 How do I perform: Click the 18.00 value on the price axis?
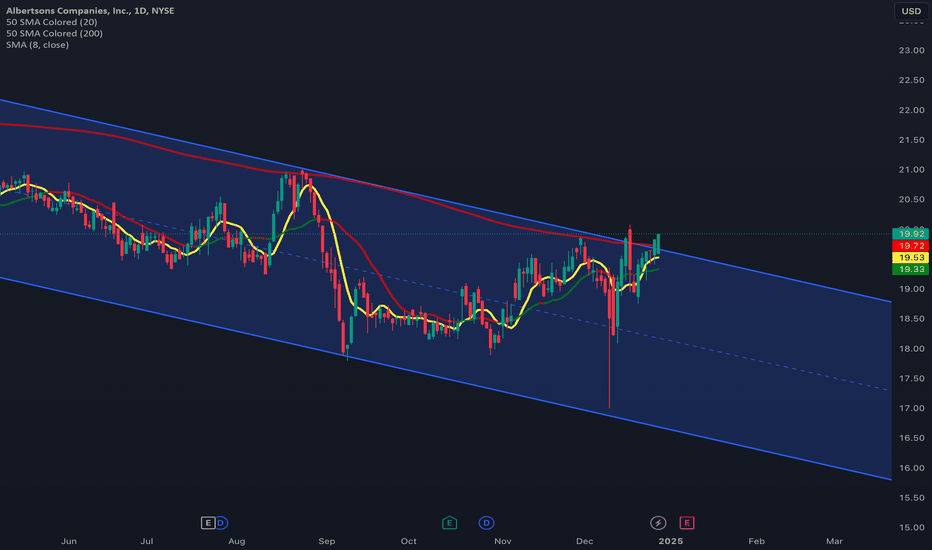coord(911,348)
